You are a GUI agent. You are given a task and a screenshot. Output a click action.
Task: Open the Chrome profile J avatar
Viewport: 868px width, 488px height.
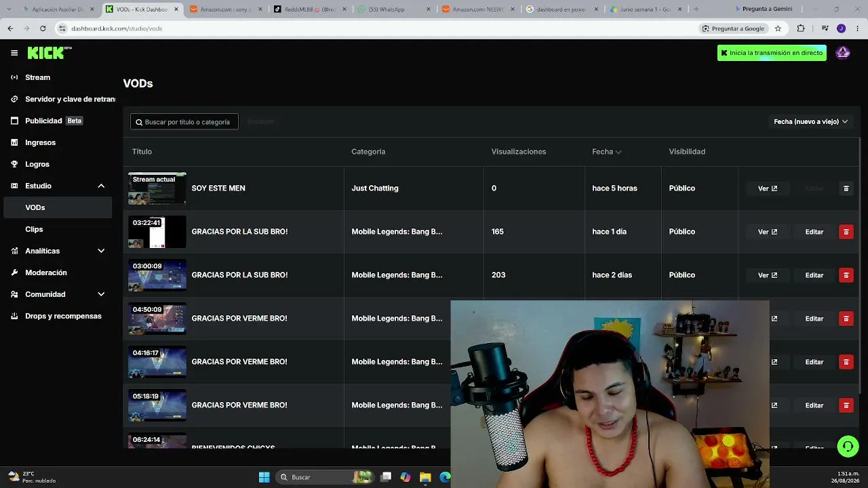(841, 28)
